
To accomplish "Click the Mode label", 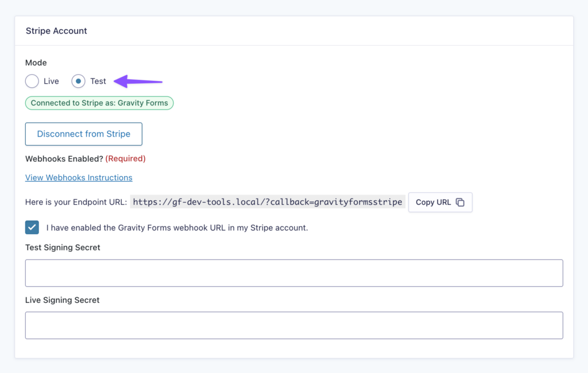I will click(x=36, y=63).
